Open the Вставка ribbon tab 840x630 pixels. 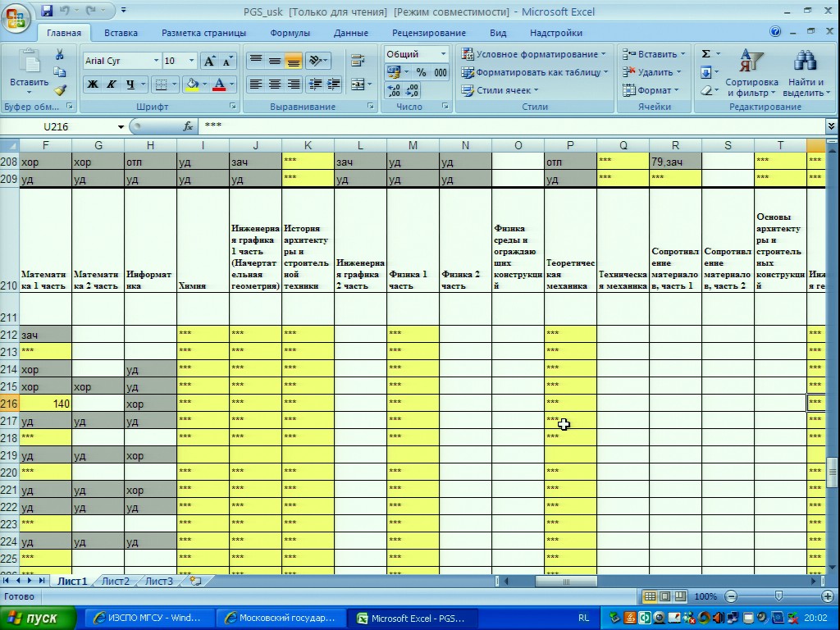pos(121,33)
